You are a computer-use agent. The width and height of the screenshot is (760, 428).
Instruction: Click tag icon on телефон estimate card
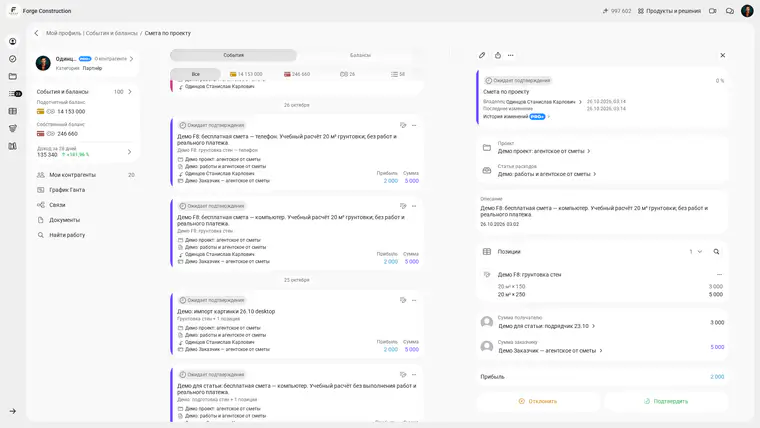[x=403, y=125]
